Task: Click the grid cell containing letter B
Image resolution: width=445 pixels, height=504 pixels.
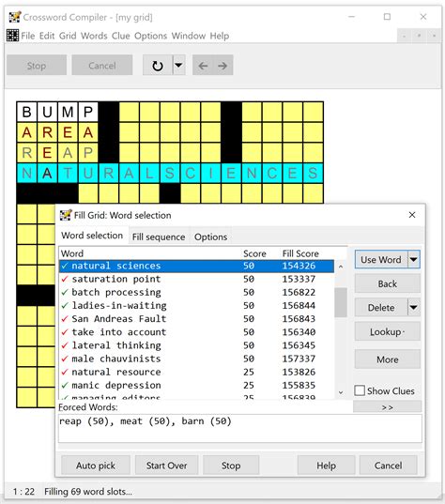Action: 27,112
